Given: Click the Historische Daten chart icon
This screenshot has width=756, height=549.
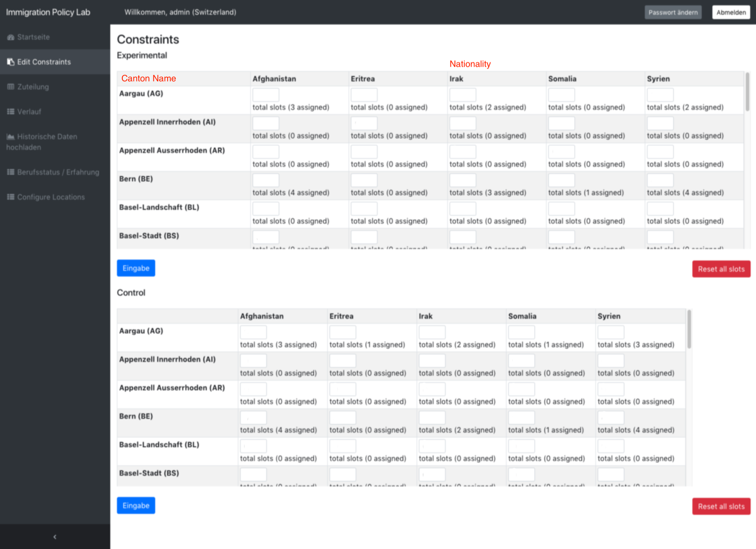Looking at the screenshot, I should (x=11, y=136).
